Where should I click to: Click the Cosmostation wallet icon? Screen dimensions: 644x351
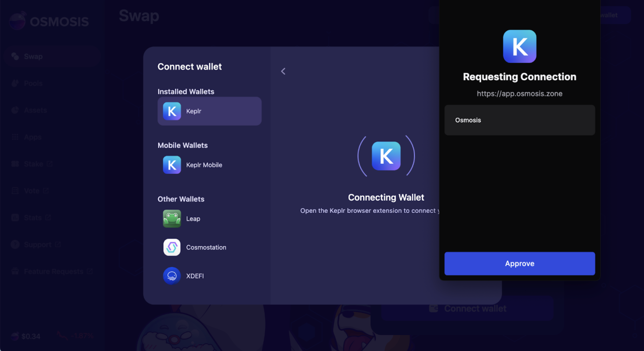[172, 247]
